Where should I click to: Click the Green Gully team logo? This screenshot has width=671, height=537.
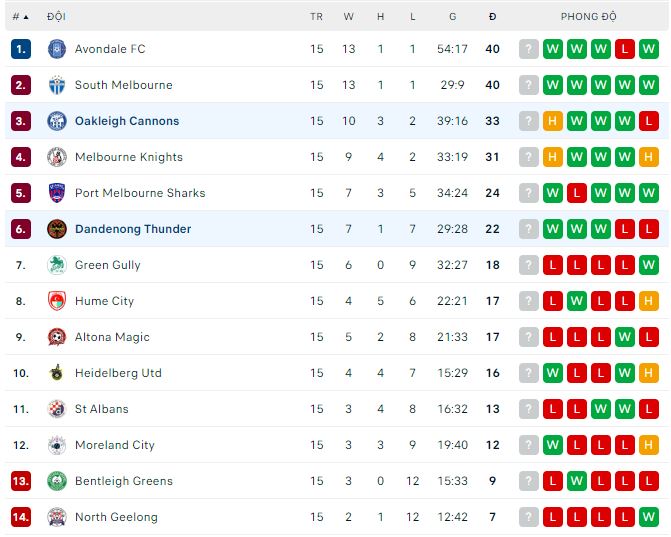[56, 265]
